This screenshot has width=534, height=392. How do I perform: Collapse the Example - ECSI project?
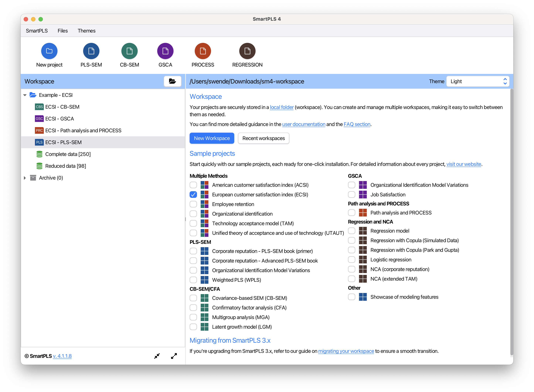click(25, 95)
